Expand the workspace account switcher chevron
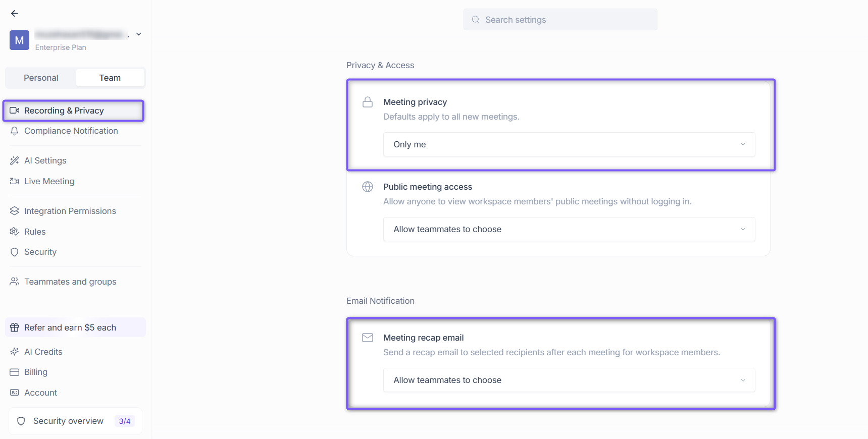 click(139, 34)
